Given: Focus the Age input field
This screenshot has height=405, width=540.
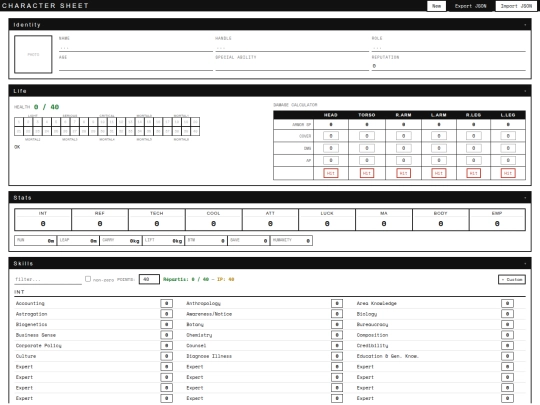Looking at the screenshot, I should 136,66.
